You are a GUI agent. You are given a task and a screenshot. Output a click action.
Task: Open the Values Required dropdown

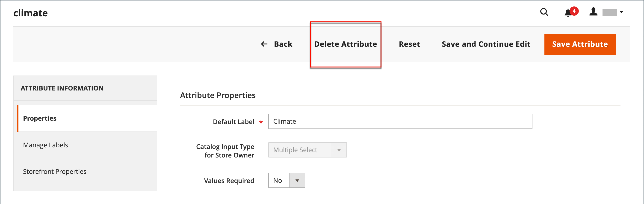[287, 180]
